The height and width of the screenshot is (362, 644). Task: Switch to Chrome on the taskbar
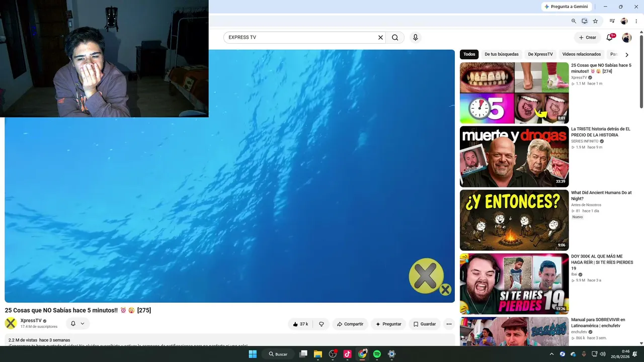pyautogui.click(x=362, y=354)
